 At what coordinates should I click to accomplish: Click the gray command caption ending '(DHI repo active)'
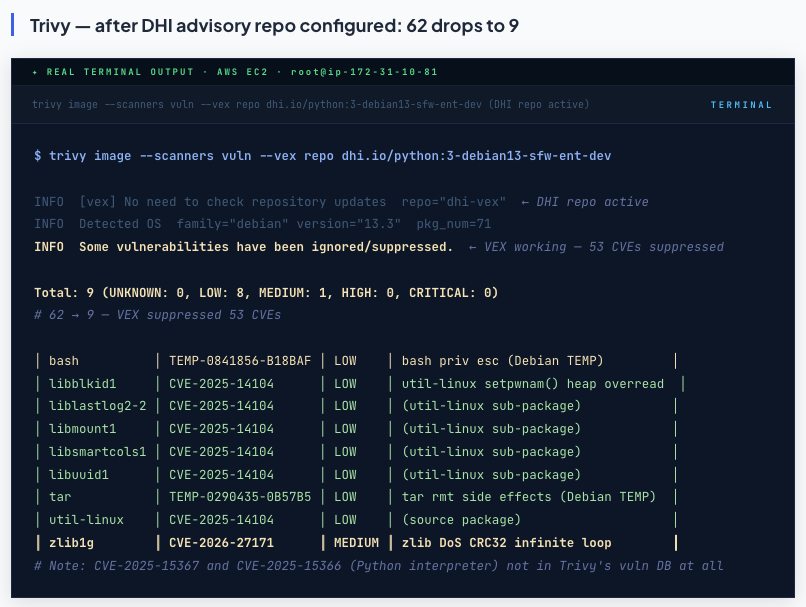(x=310, y=104)
